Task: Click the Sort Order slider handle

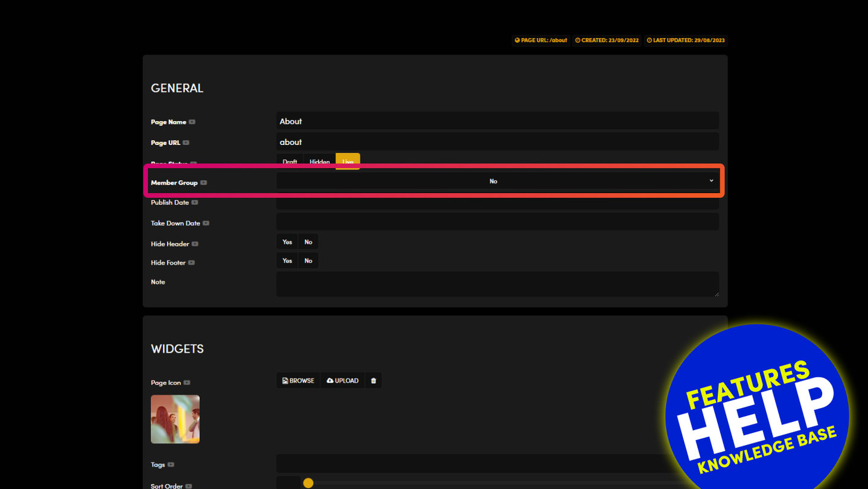Action: tap(308, 483)
